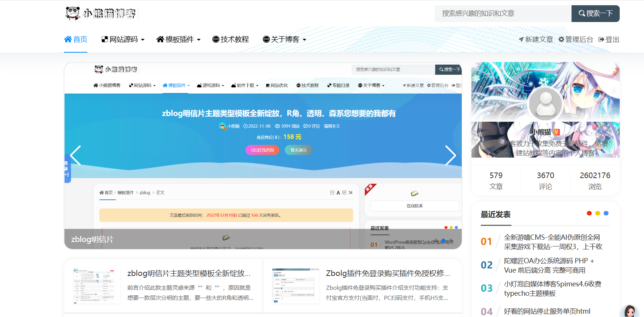
Task: Click the 2602176 浏览 count
Action: 595,181
